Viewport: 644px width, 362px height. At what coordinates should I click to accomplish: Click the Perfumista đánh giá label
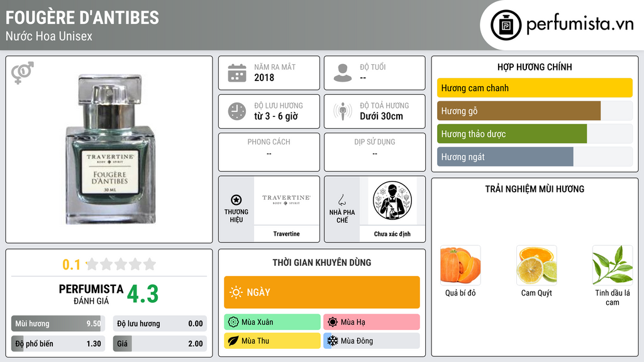(91, 294)
